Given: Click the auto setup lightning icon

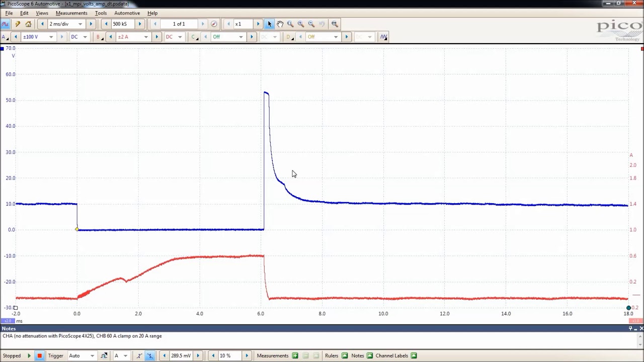Looking at the screenshot, I should (x=18, y=24).
